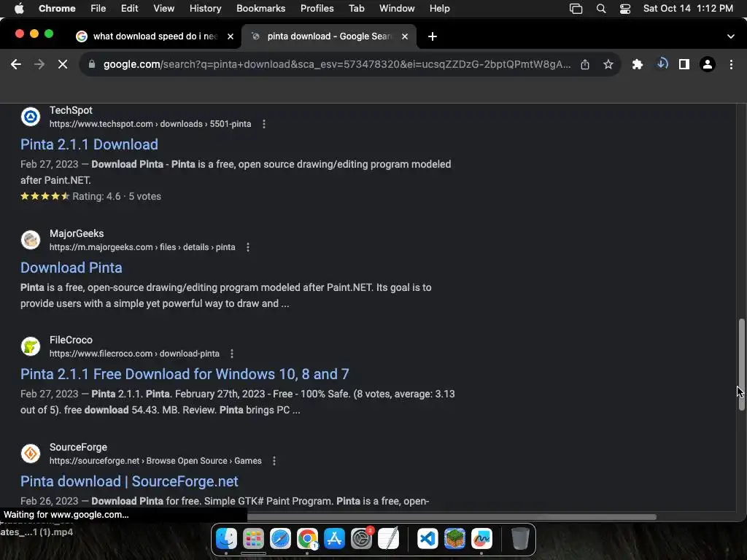The image size is (747, 560).
Task: Click the m.majorgeeks.com URL breadcrumb
Action: (142, 247)
